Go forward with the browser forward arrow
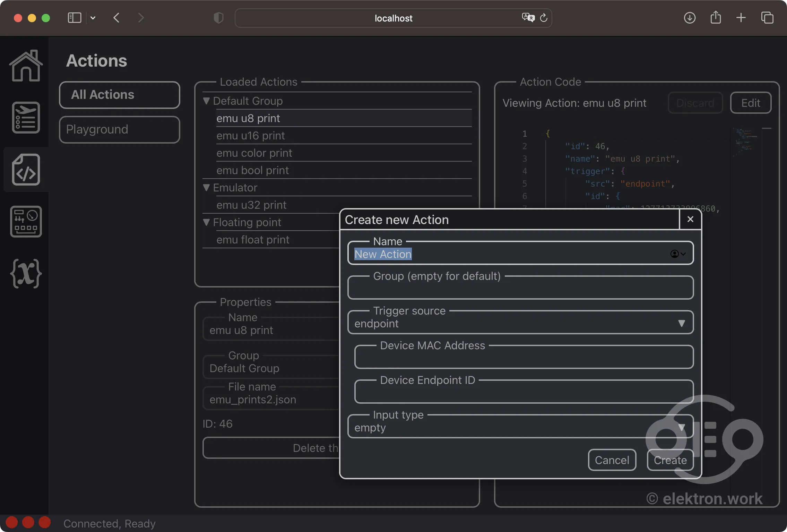The width and height of the screenshot is (787, 532). point(140,18)
